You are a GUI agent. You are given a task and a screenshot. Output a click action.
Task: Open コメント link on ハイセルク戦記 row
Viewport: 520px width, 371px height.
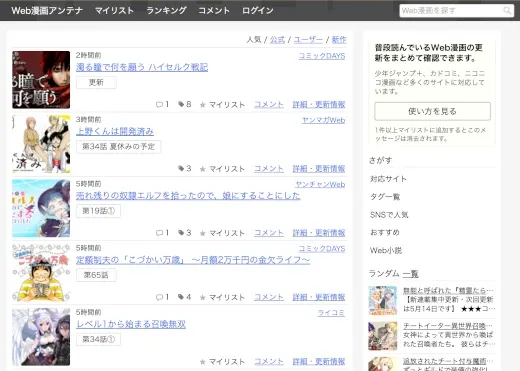(269, 105)
